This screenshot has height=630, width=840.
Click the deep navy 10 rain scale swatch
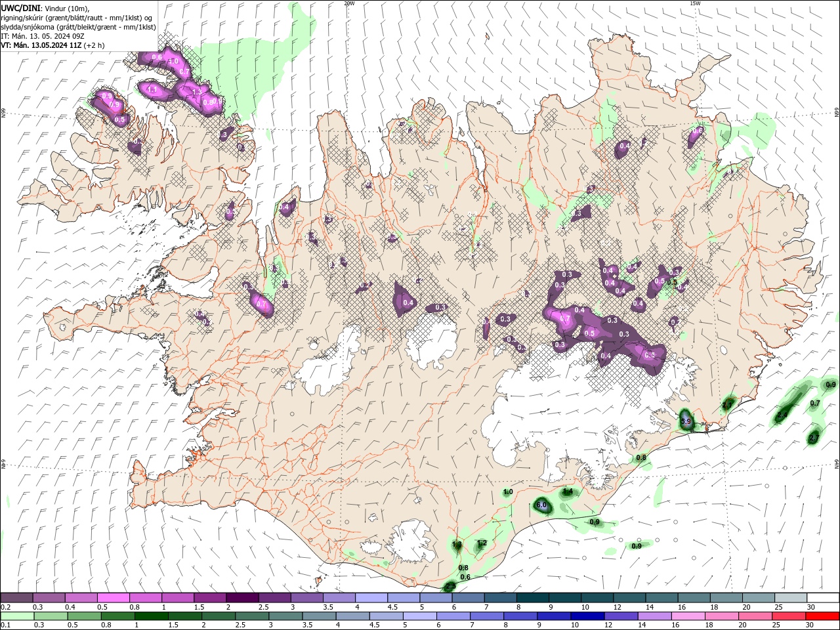(587, 616)
